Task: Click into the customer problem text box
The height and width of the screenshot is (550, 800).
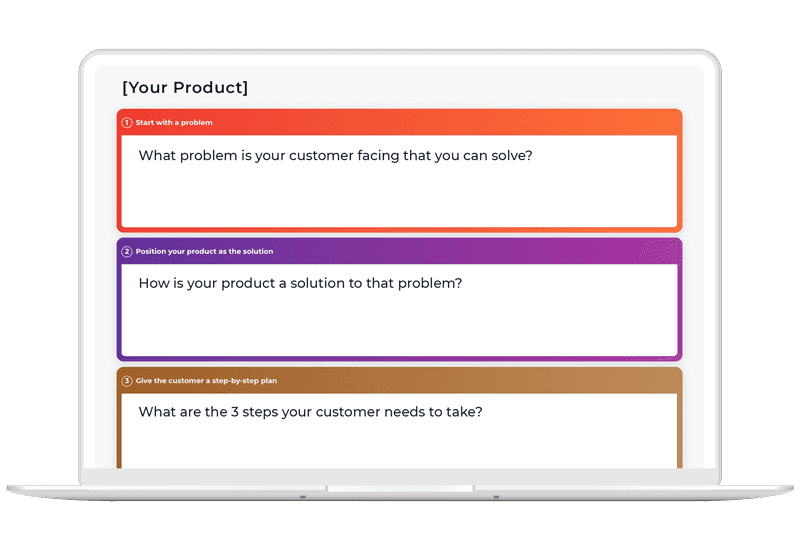Action: tap(399, 181)
